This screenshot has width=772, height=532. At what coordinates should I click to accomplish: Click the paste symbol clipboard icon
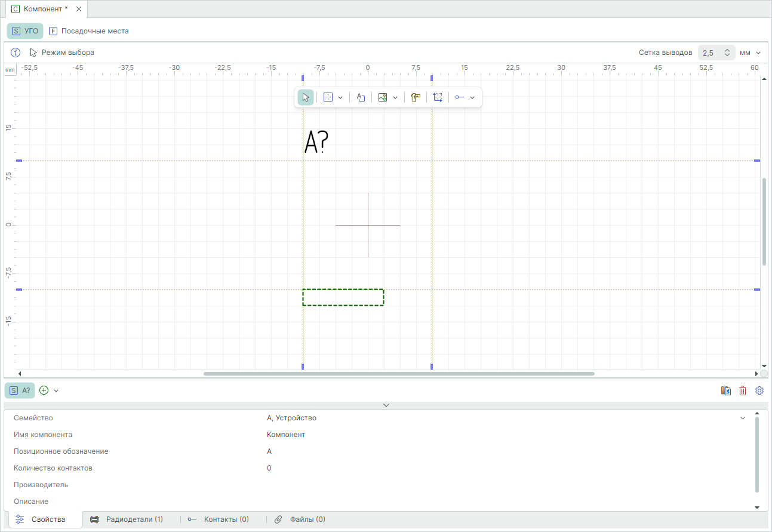(x=726, y=390)
